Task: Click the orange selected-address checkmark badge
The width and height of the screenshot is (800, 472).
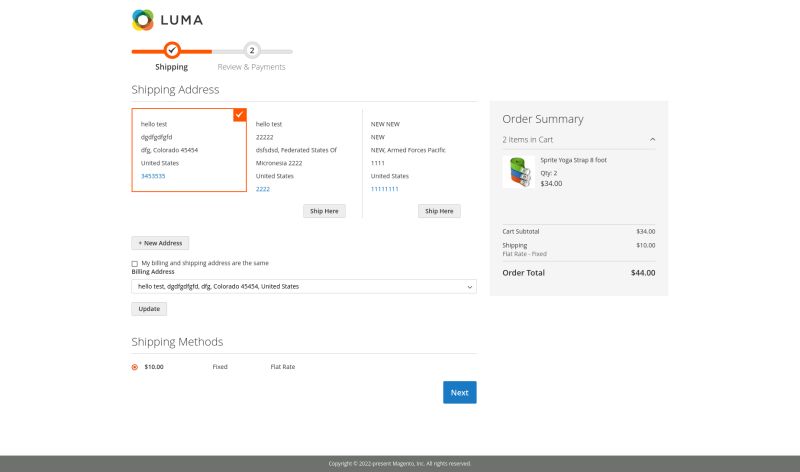Action: [239, 115]
